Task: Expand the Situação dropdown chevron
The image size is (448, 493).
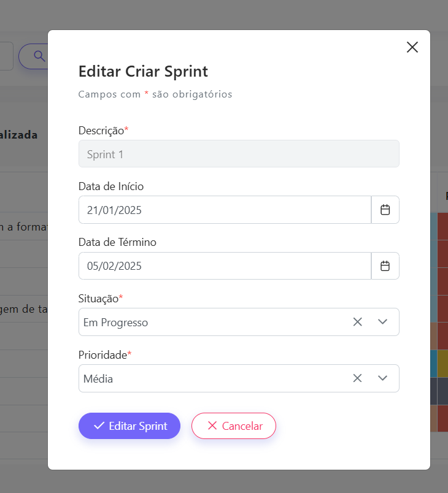Action: click(x=383, y=322)
